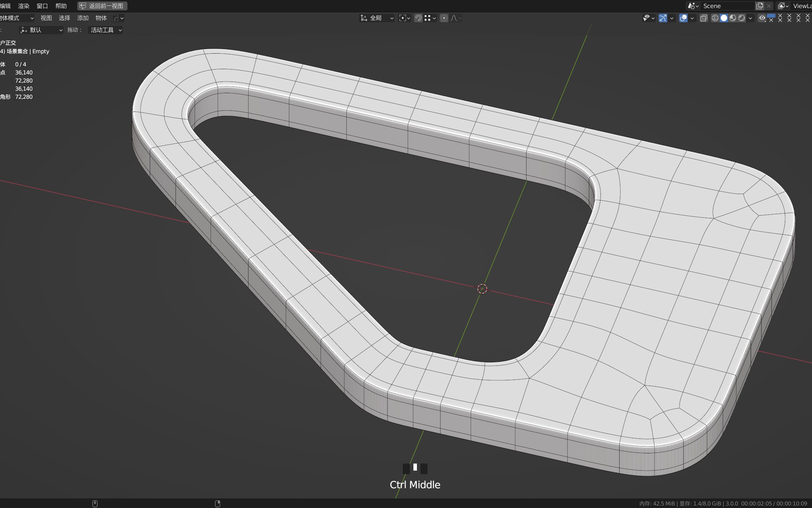The image size is (812, 508).
Task: Switch viewport to rendered shading mode
Action: pos(741,18)
